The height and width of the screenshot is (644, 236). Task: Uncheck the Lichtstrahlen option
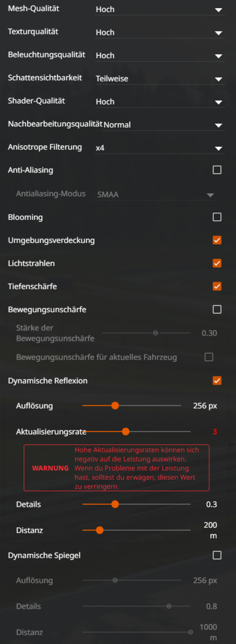[217, 263]
